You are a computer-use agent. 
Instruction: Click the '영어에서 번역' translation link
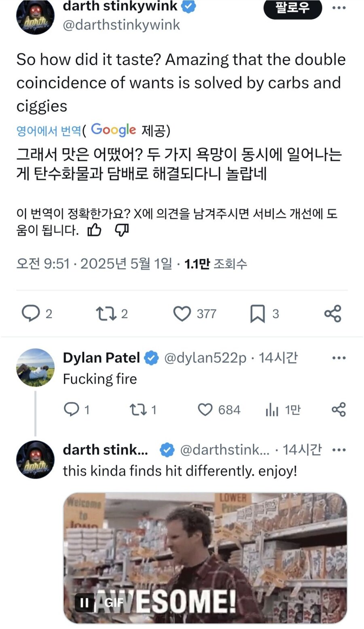coord(49,131)
